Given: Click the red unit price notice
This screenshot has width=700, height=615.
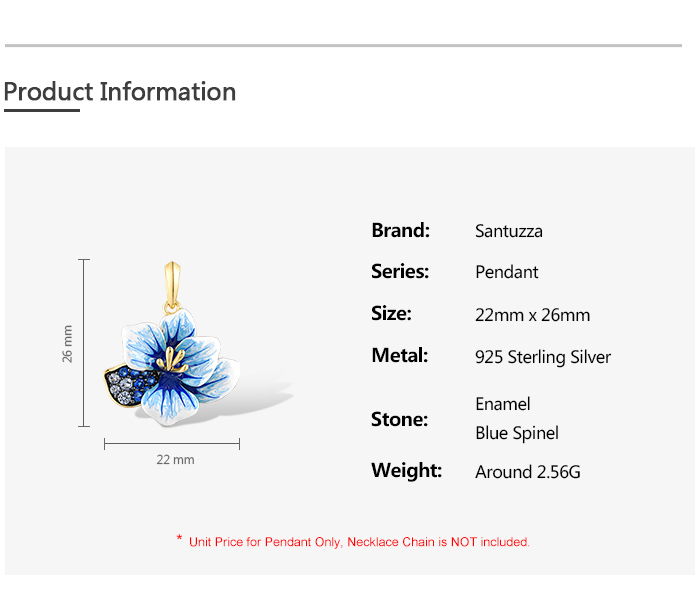Looking at the screenshot, I should (353, 541).
